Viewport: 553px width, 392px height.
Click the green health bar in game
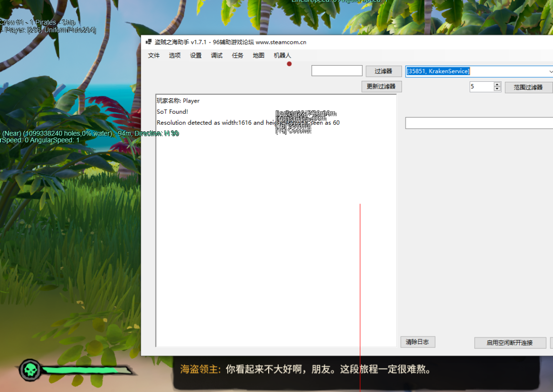pyautogui.click(x=86, y=370)
